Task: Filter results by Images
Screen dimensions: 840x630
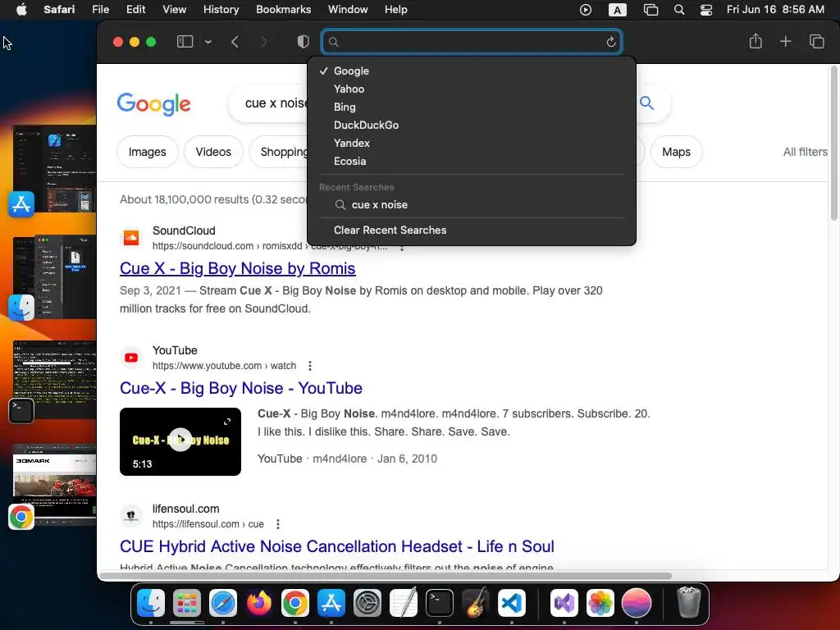Action: (x=148, y=152)
